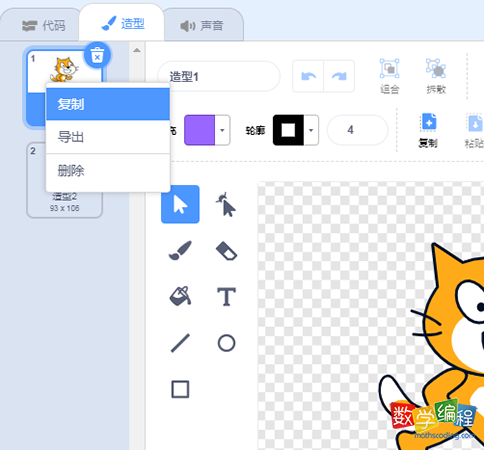Click the redo arrow button
484x450 pixels.
pos(339,76)
